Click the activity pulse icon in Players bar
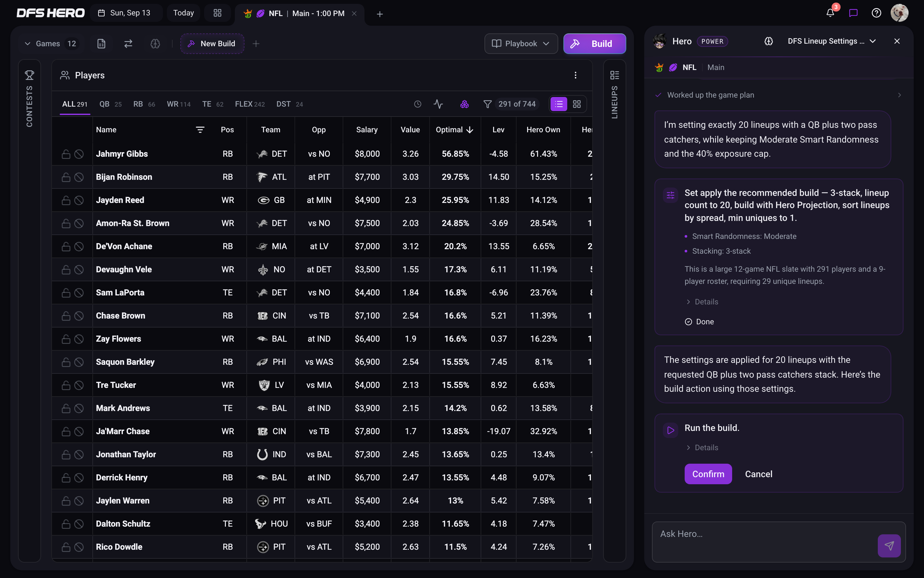Viewport: 924px width, 578px height. coord(438,104)
